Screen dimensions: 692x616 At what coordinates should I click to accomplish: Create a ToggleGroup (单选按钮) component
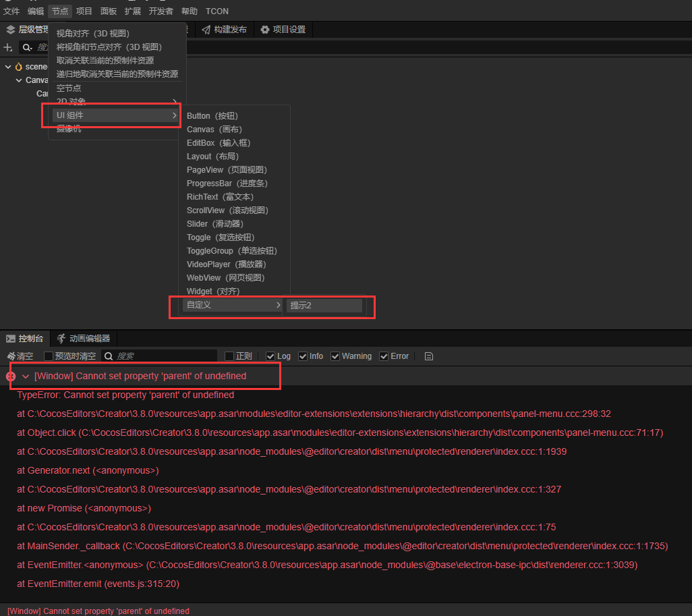tap(232, 251)
